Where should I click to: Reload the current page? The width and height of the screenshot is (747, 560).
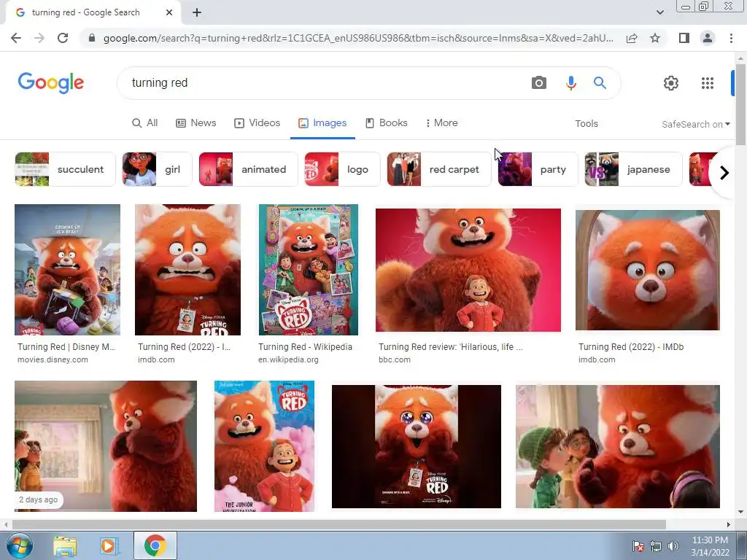click(63, 38)
